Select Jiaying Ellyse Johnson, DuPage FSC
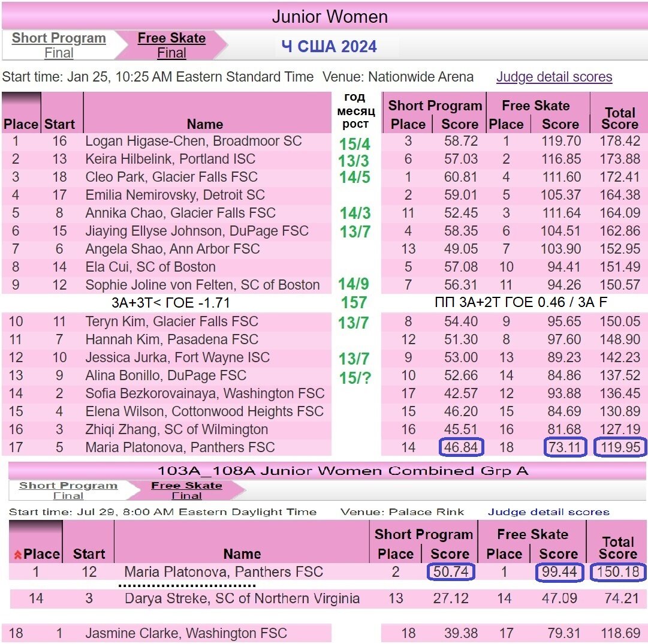The height and width of the screenshot is (644, 648). pyautogui.click(x=197, y=231)
